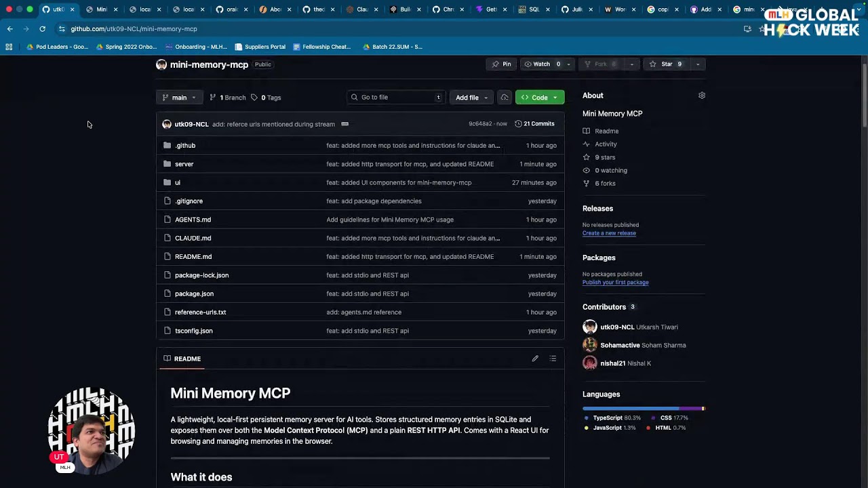868x488 pixels.
Task: Click the nishal21 contributor avatar
Action: tap(590, 363)
